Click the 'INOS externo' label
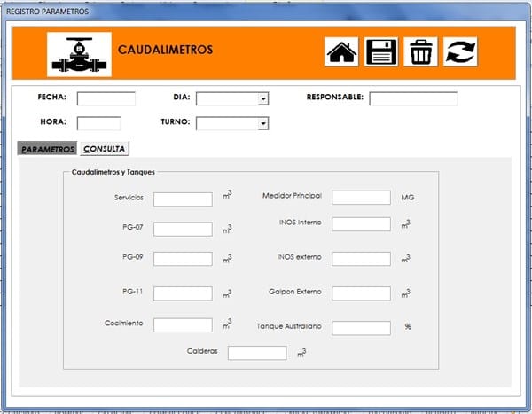The image size is (532, 414). click(x=300, y=257)
